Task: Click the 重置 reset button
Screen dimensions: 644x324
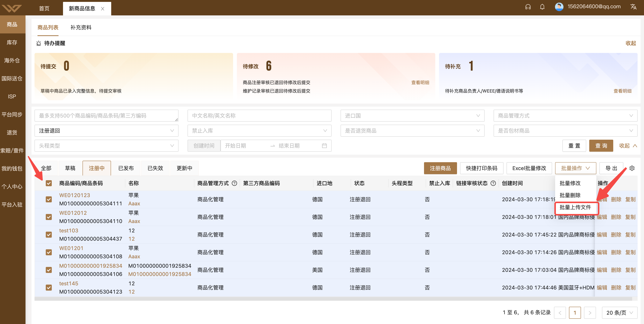Action: point(574,146)
